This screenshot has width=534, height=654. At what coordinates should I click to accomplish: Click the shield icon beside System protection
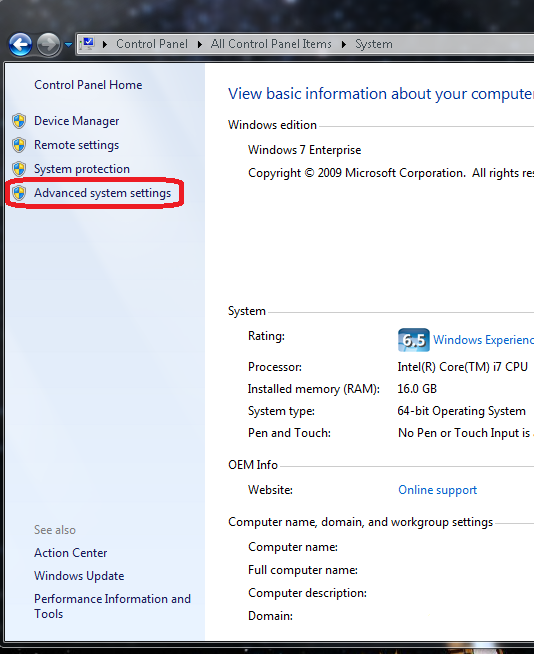coord(19,169)
